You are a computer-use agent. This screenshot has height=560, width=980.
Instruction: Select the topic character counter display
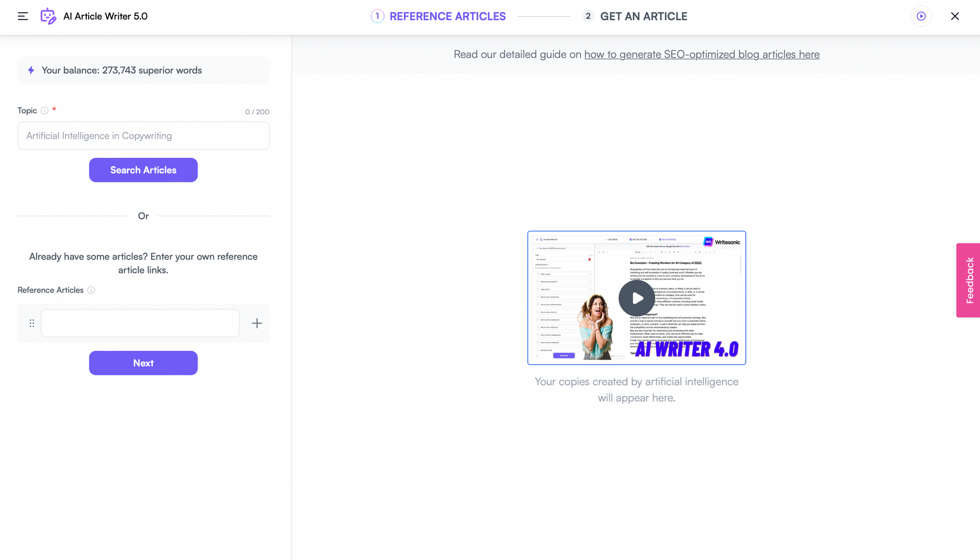(x=256, y=110)
